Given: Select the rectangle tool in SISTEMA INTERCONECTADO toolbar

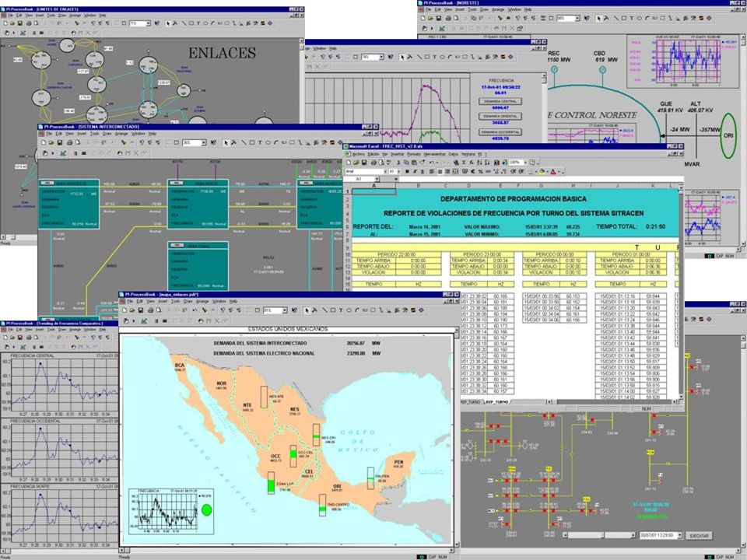Looking at the screenshot, I should 251,142.
